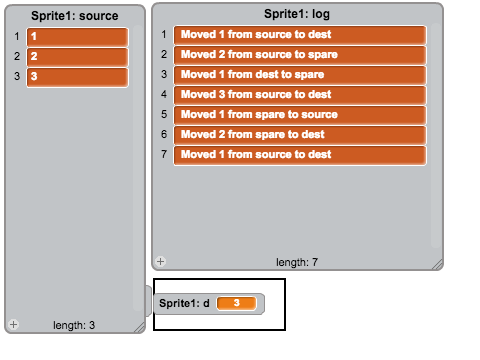The height and width of the screenshot is (360, 480).
Task: Click the Sprite1: log title
Action: coord(297,14)
